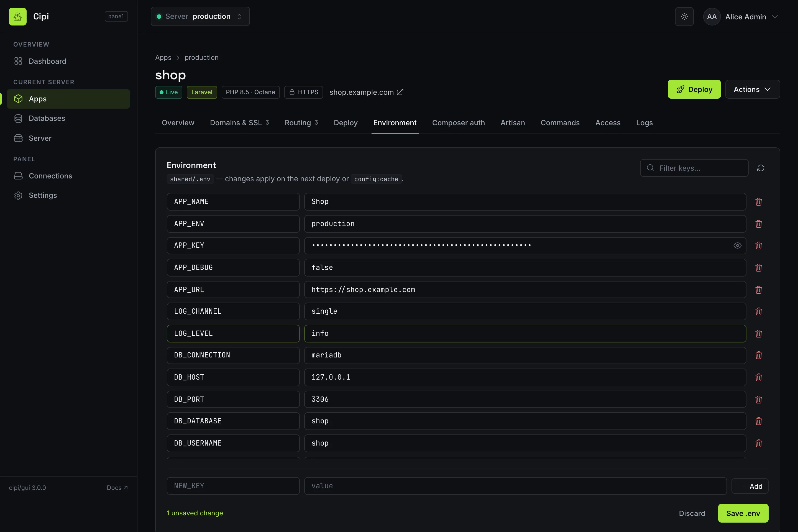Click the Cipi logo icon

click(18, 16)
